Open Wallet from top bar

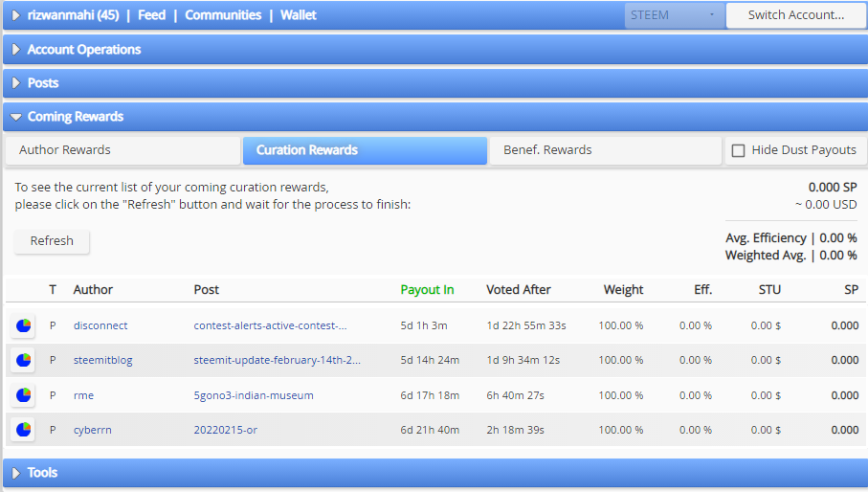[x=299, y=15]
